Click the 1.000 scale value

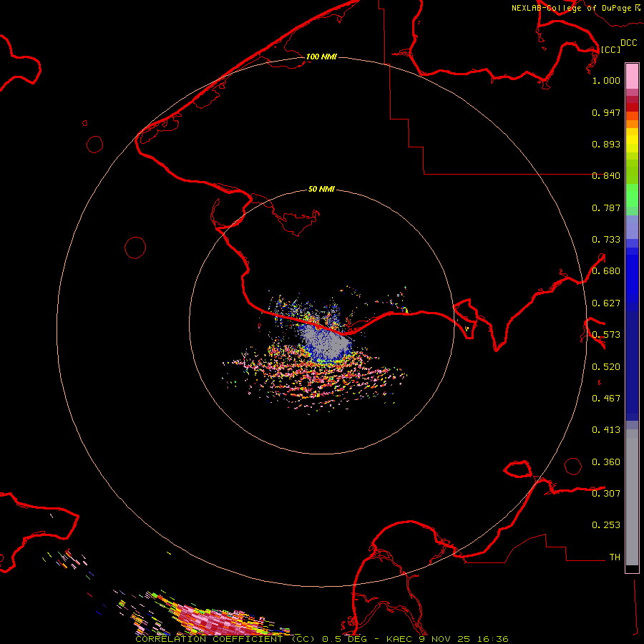pos(606,80)
